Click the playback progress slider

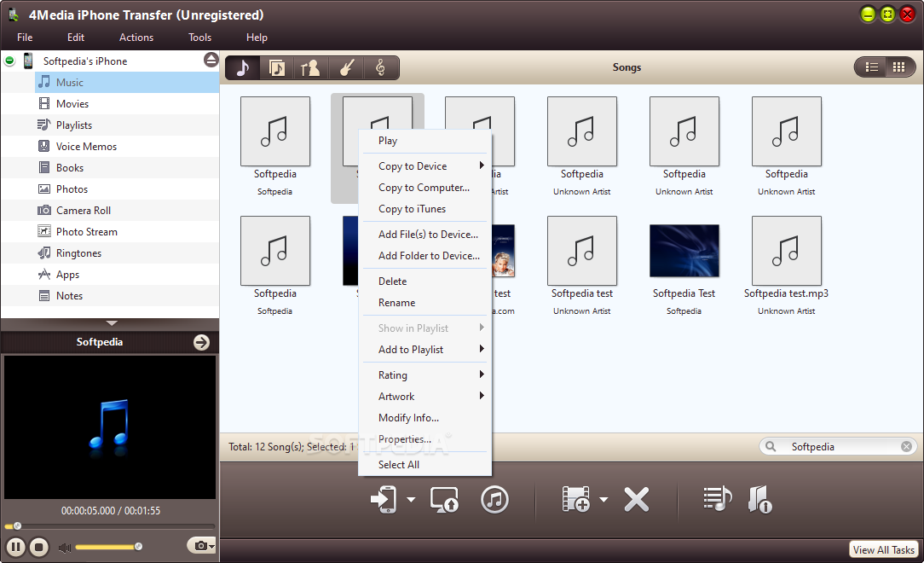click(110, 525)
